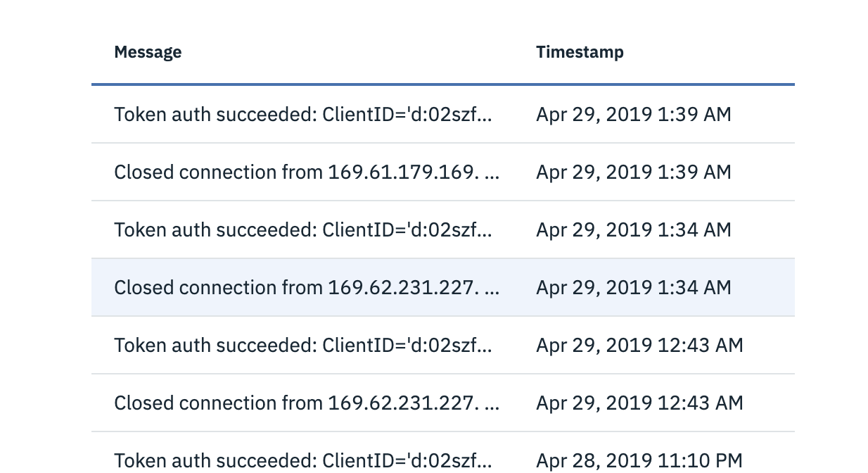Sort the table by the Message column

pyautogui.click(x=148, y=51)
